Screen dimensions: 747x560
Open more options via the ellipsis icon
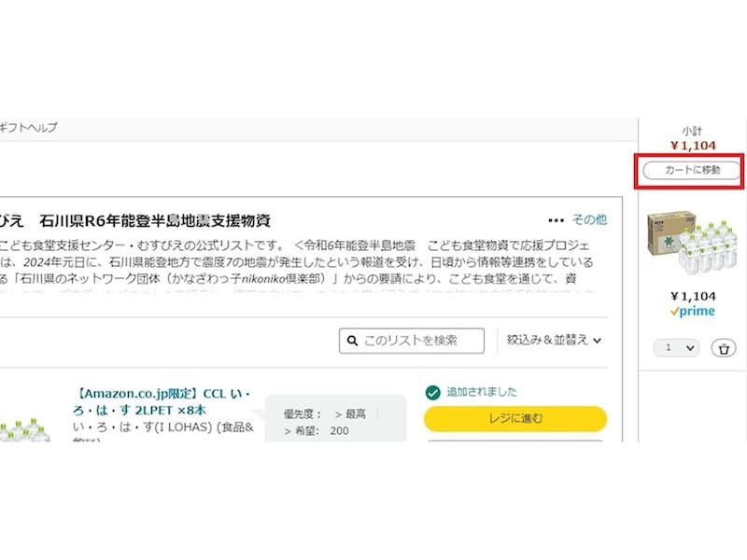coord(557,217)
